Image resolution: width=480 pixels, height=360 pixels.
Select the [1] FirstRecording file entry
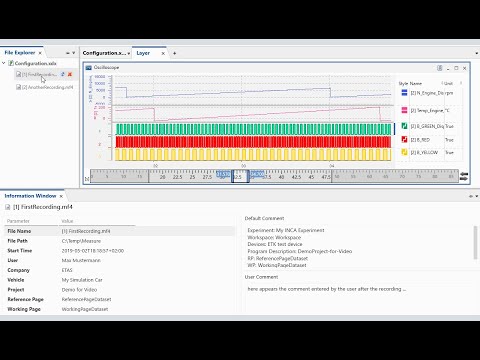point(39,74)
